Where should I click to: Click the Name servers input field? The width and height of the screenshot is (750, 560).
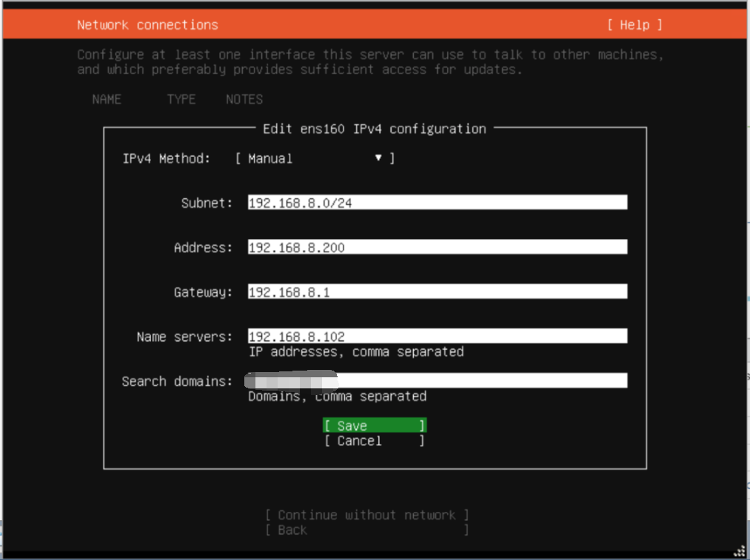coord(437,336)
